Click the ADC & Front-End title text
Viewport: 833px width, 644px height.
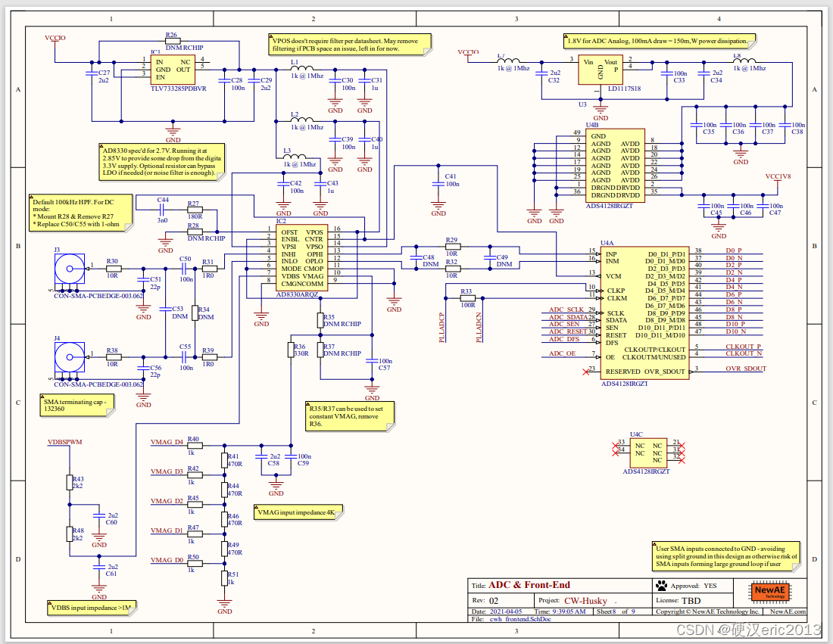click(529, 585)
